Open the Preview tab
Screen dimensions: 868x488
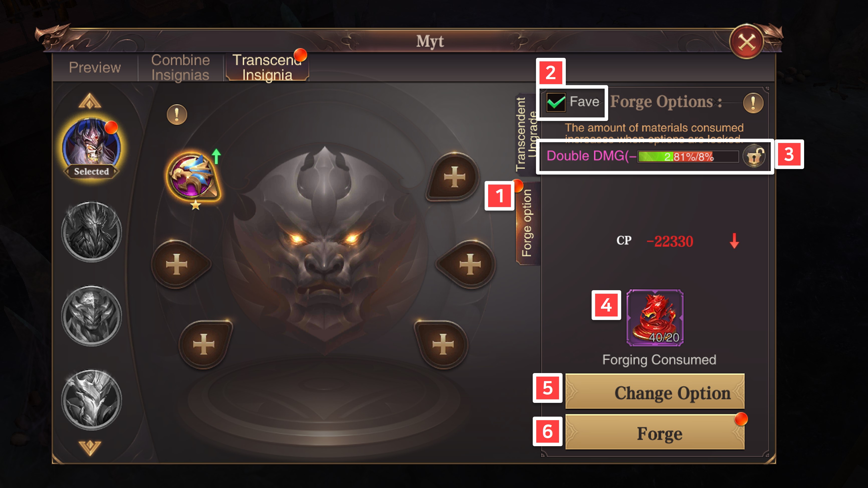pos(95,67)
